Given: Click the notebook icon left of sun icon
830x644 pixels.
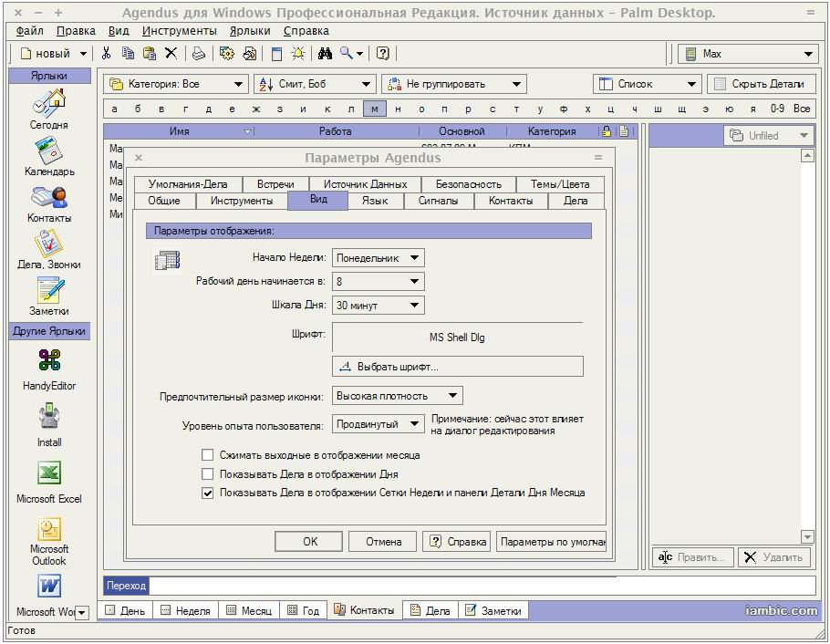Looking at the screenshot, I should click(276, 53).
